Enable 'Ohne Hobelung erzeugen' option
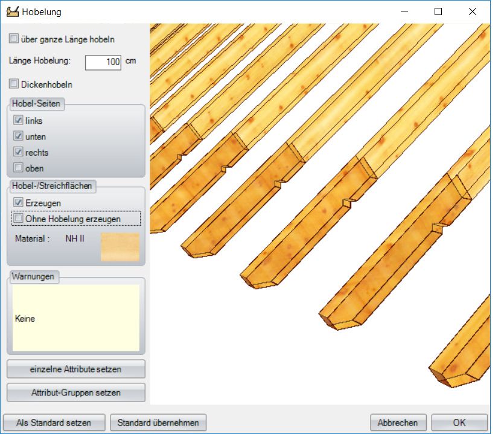The height and width of the screenshot is (434, 504). pyautogui.click(x=18, y=219)
